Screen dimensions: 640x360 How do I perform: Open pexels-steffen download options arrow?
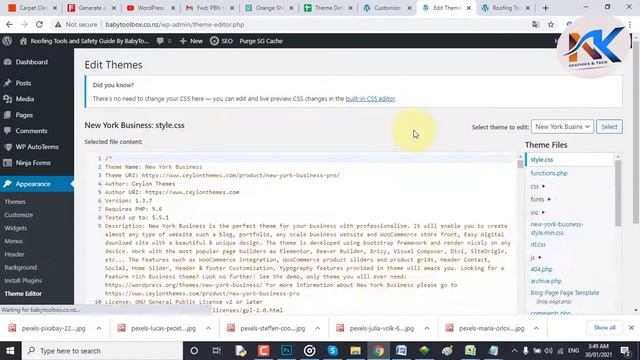[x=318, y=328]
